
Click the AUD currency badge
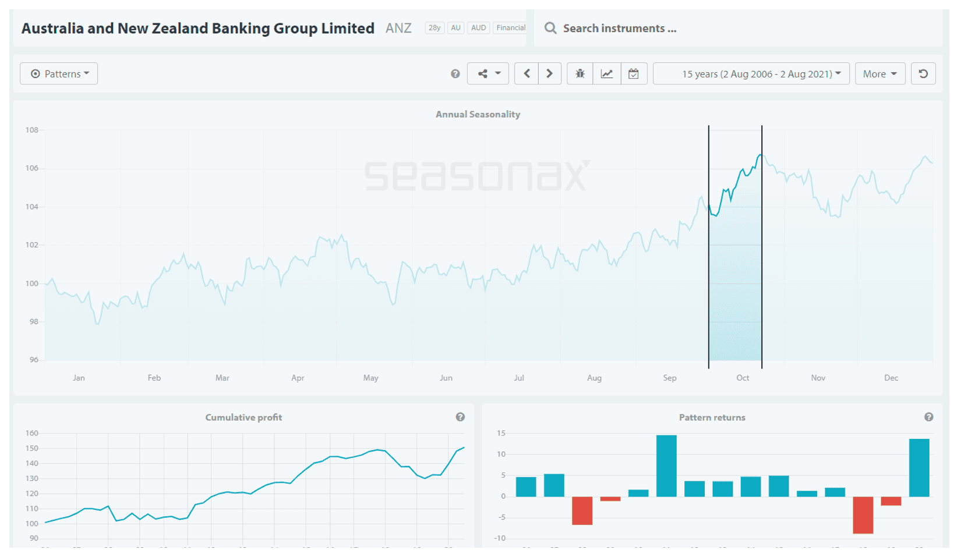479,28
